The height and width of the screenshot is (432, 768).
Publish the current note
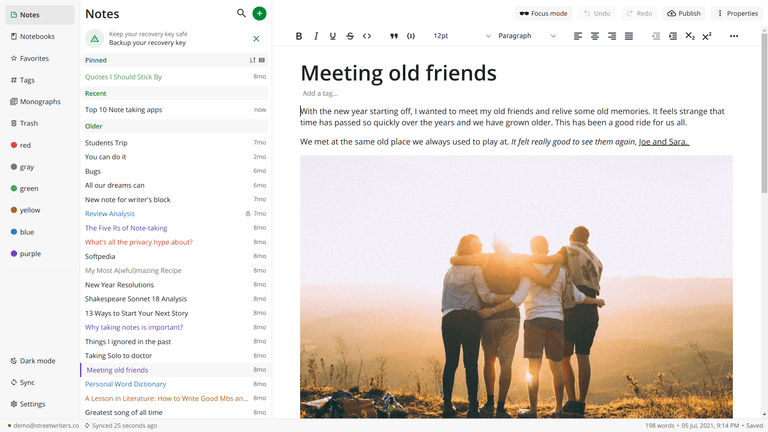pyautogui.click(x=684, y=14)
